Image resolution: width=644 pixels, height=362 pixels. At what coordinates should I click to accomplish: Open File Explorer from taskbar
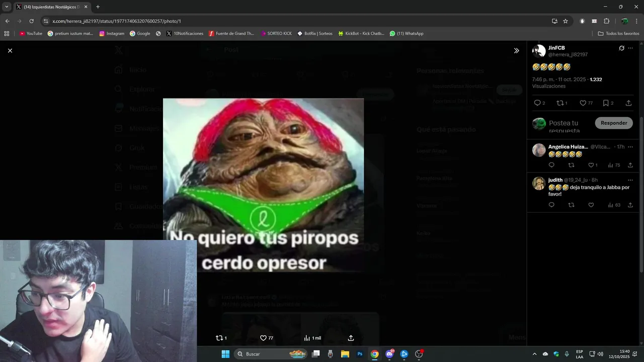345,354
